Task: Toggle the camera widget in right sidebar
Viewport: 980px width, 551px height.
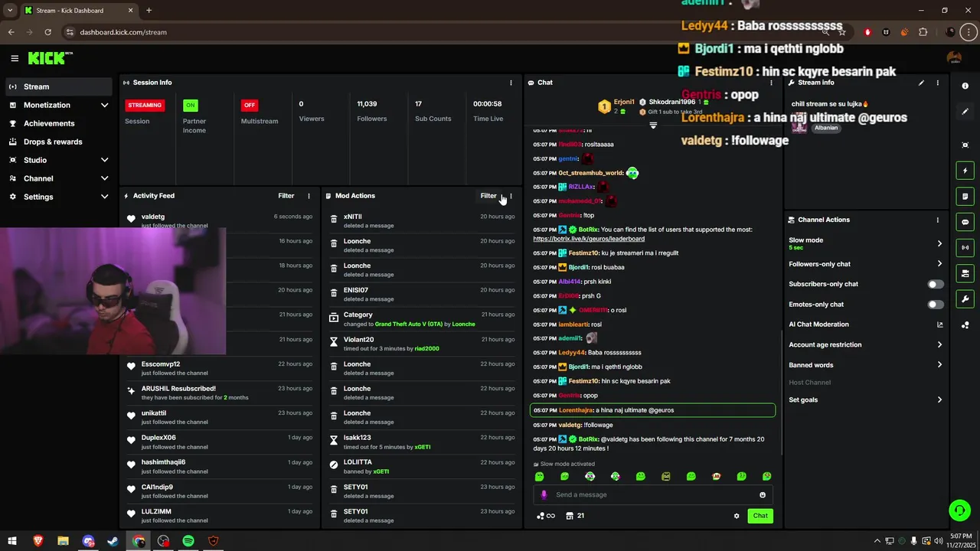Action: (965, 273)
